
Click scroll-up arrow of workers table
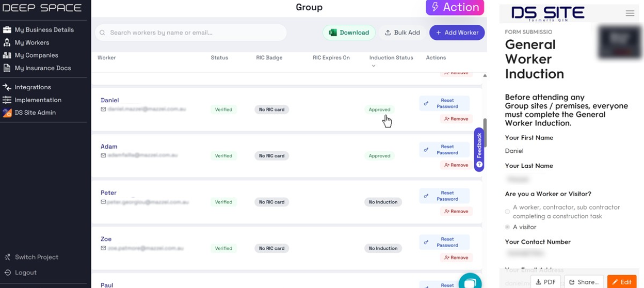485,75
